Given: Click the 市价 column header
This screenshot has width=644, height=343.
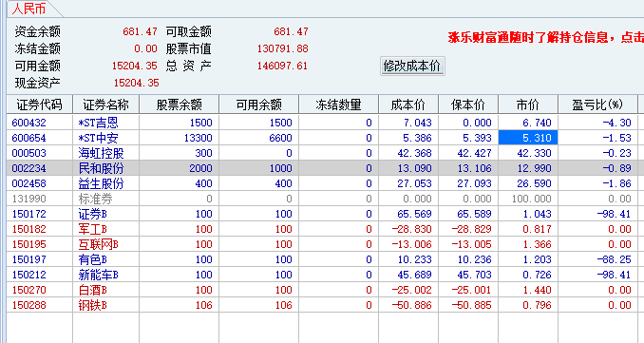Looking at the screenshot, I should [x=528, y=105].
